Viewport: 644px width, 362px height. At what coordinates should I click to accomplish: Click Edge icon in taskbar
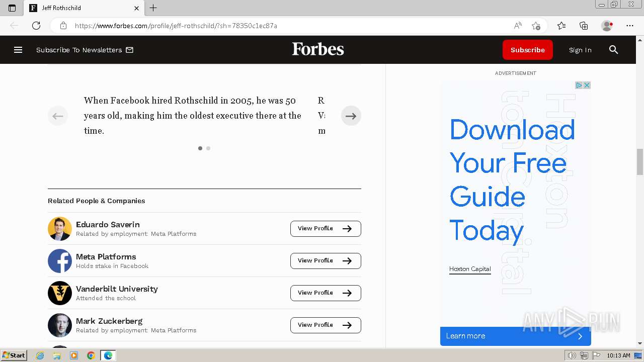pos(108,355)
